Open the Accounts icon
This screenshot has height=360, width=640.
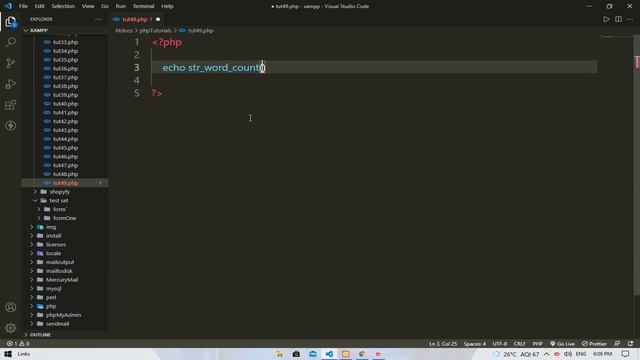tap(11, 307)
